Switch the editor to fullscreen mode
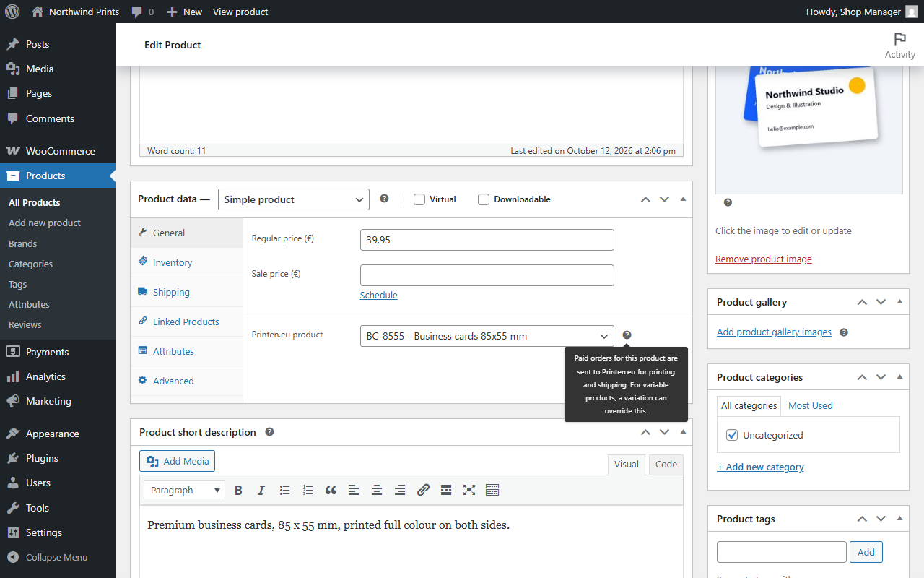 click(x=469, y=490)
